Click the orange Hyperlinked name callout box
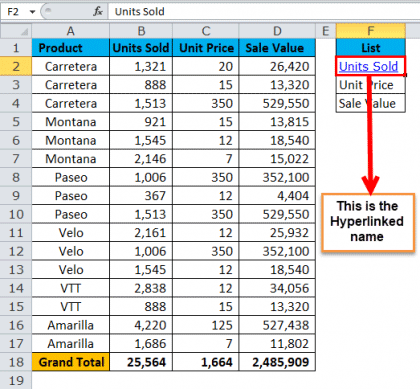This screenshot has width=420, height=389. [368, 222]
